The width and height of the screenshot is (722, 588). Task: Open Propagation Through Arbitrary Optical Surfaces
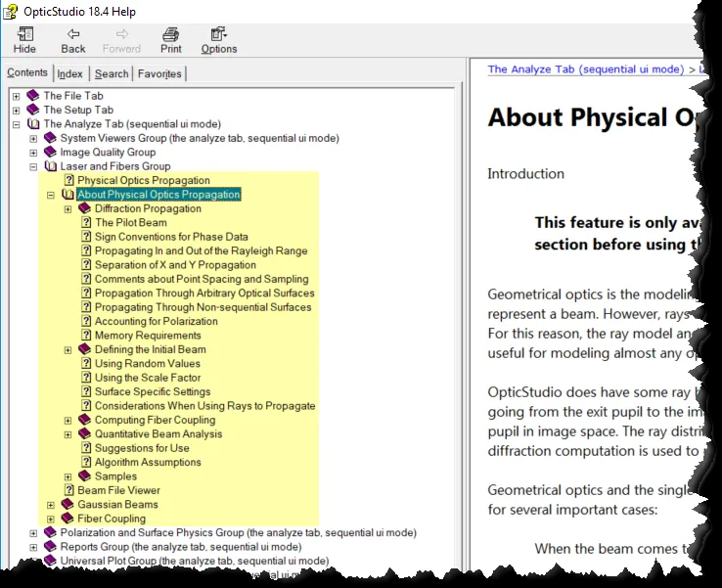pos(204,294)
